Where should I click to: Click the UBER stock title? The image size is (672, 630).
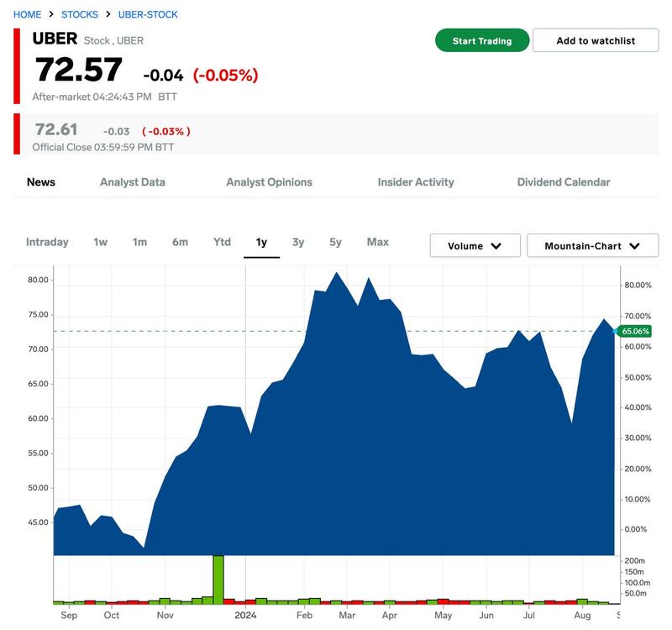click(55, 39)
